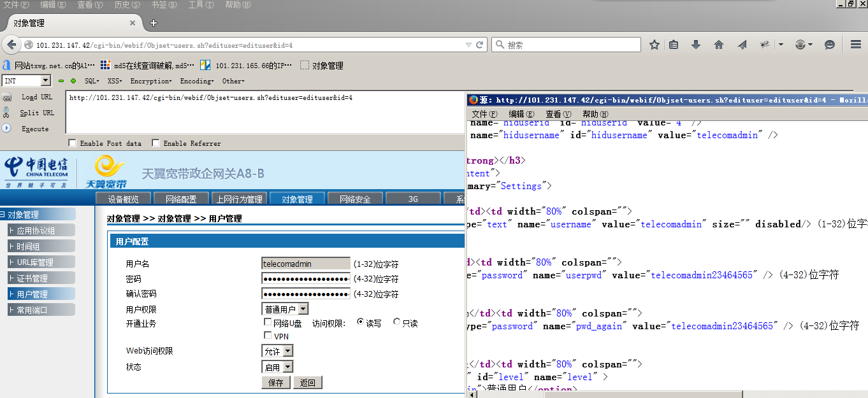868x398 pixels.
Task: Open a new browser tab with plus
Action: 154,23
